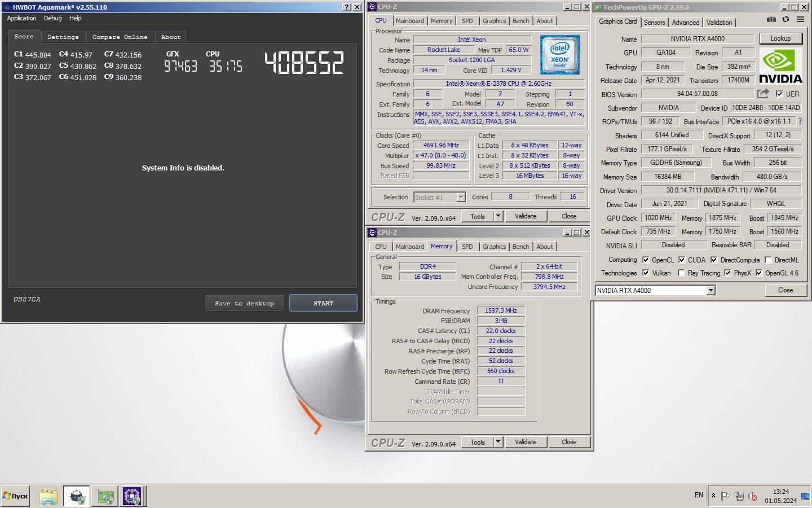
Task: Click the GPU-Z Lookup button
Action: [x=780, y=38]
